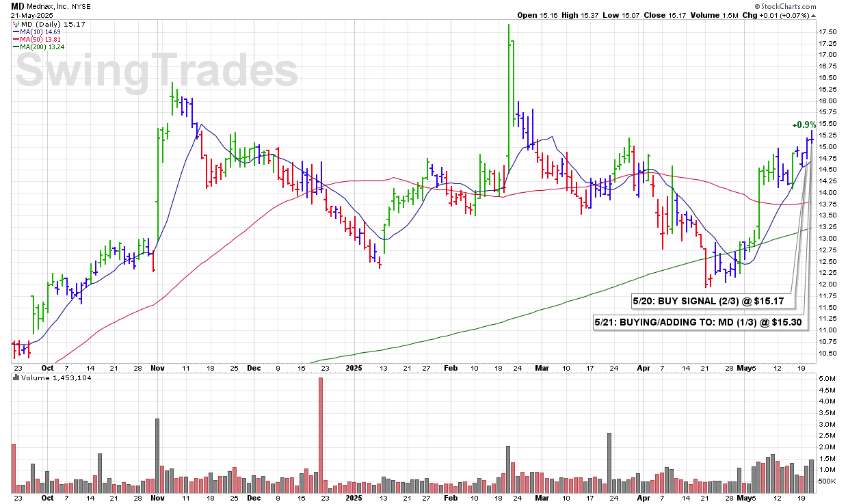Screen dimensions: 848x504
Task: Click the blue MA(10) legend line marker
Action: [x=15, y=31]
